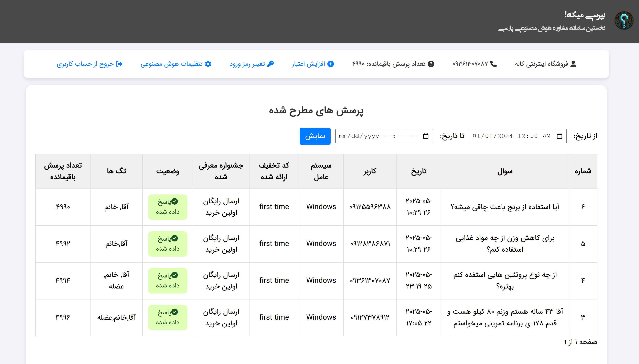639x364 pixels.
Task: Click the question-mark icon near تعداد پرسش باقیمانده
Action: click(x=431, y=64)
